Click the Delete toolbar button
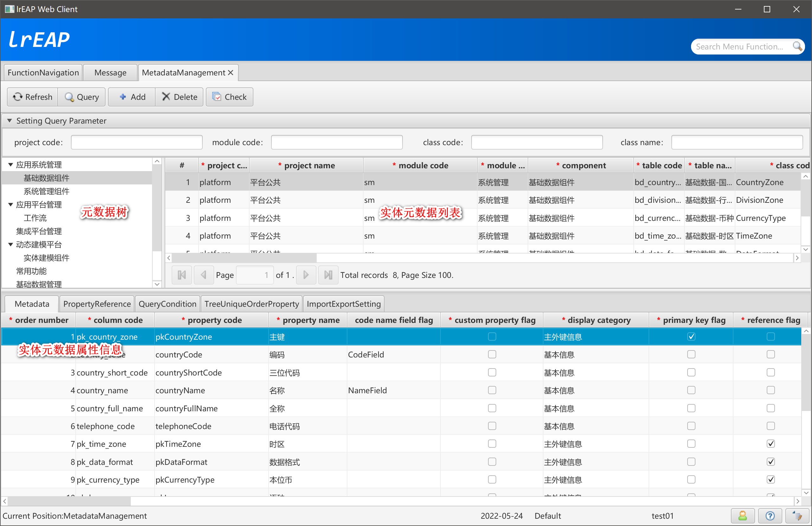The width and height of the screenshot is (812, 526). click(x=180, y=97)
